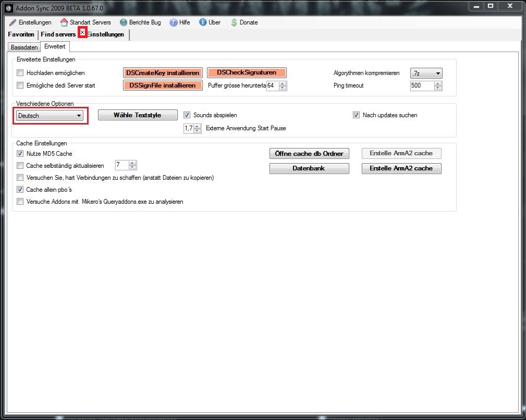The width and height of the screenshot is (526, 420).
Task: Click the Hilfe question mark icon
Action: point(174,22)
